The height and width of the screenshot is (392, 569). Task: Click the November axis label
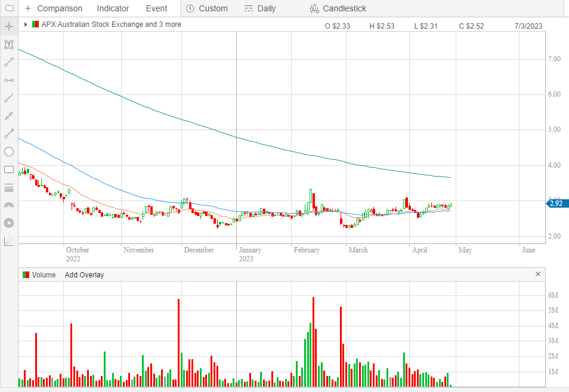(138, 250)
